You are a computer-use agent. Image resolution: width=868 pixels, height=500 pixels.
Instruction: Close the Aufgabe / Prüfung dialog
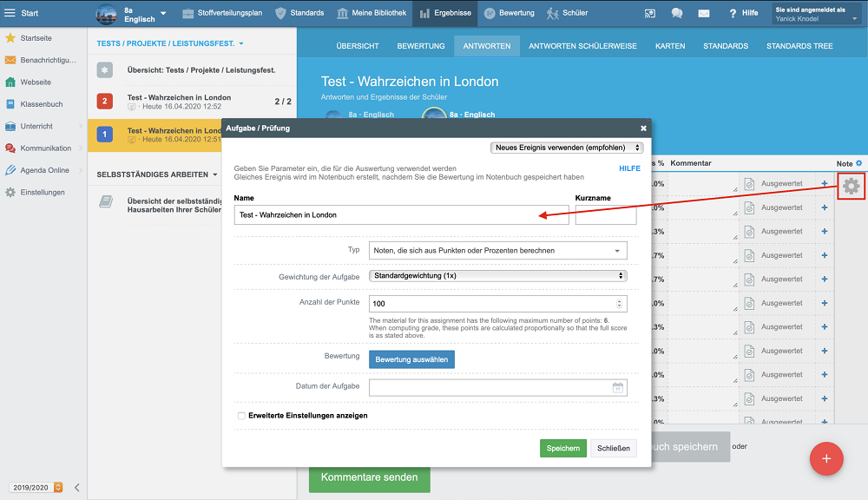(643, 128)
